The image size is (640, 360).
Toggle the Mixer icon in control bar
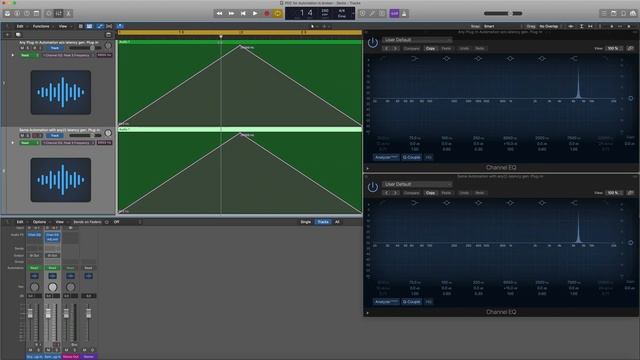[59, 13]
